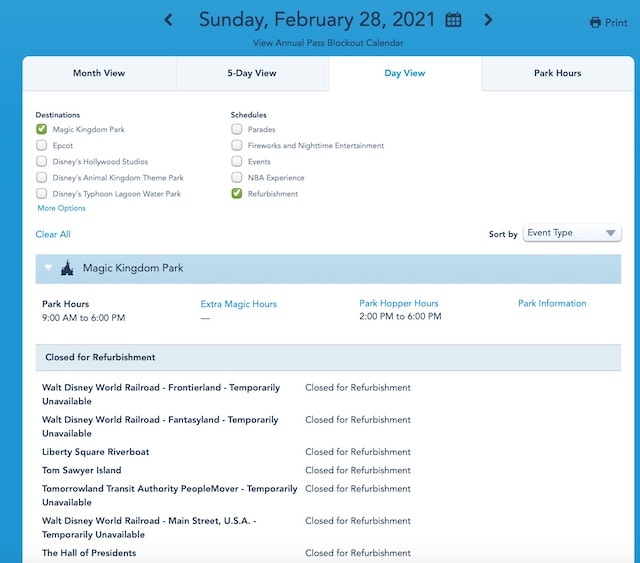
Task: Collapse the Magic Kingdom Park section
Action: point(48,268)
